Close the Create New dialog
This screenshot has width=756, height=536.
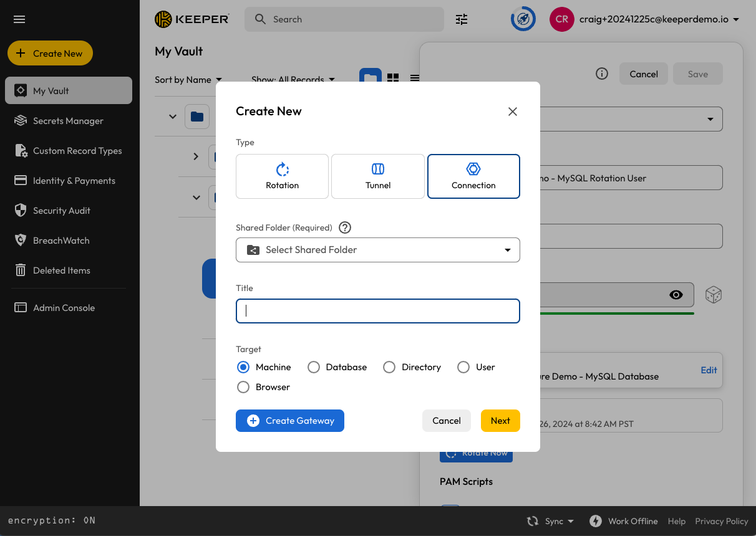[x=513, y=112]
